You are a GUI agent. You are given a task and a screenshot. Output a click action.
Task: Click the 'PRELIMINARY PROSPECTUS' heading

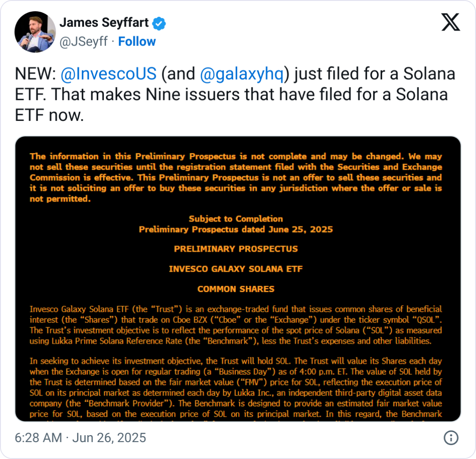pos(236,249)
